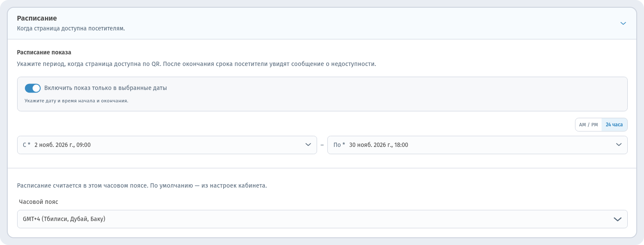Open the start date field С 2 нояб. 2026
644x245 pixels.
click(167, 145)
